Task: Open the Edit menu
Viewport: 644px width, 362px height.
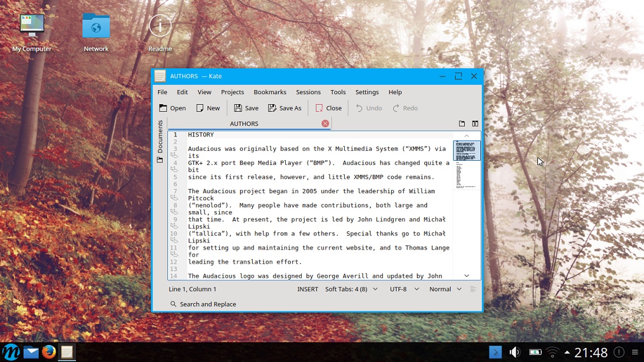Action: tap(182, 92)
